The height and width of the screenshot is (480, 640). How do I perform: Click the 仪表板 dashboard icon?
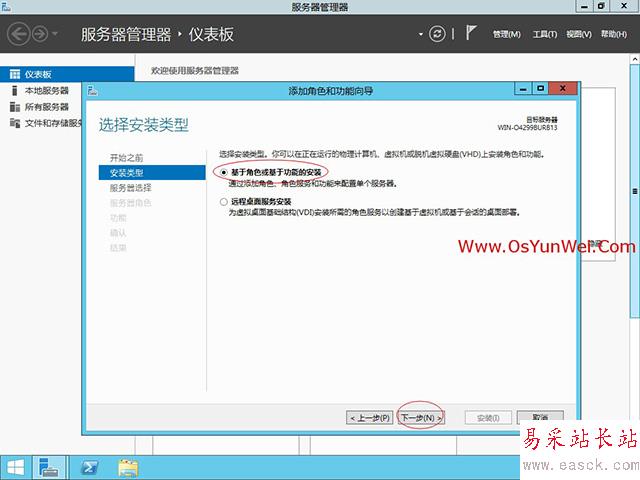tap(15, 74)
